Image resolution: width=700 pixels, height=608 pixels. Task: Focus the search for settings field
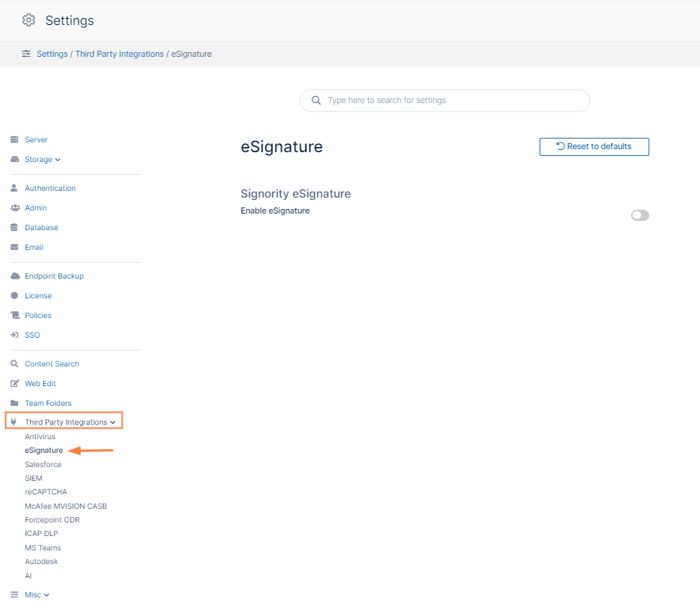(x=454, y=100)
